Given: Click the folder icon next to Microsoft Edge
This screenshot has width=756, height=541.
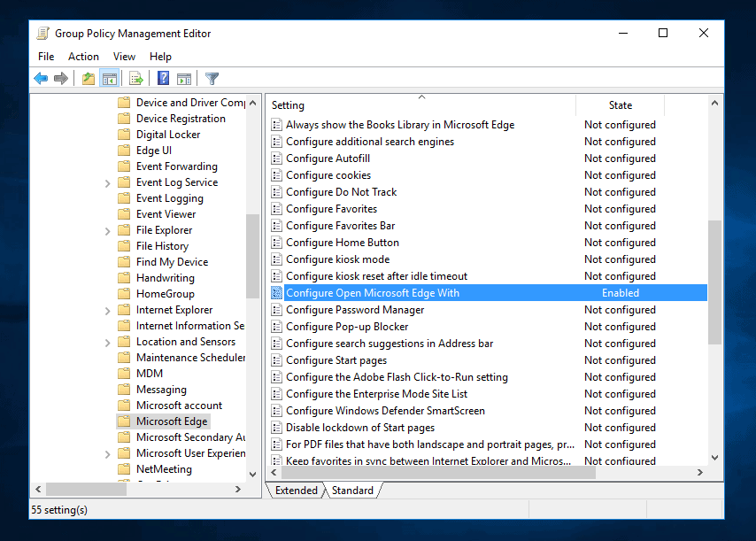Looking at the screenshot, I should 125,421.
